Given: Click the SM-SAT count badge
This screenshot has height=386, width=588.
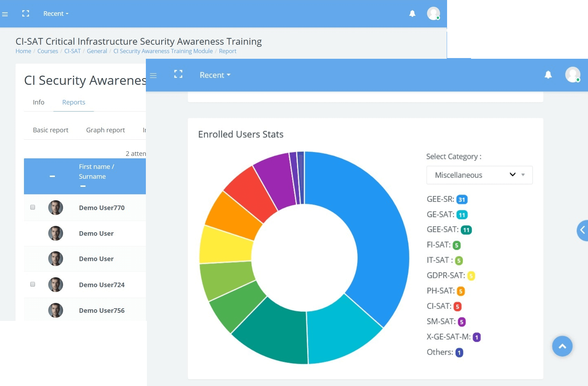Looking at the screenshot, I should click(462, 322).
